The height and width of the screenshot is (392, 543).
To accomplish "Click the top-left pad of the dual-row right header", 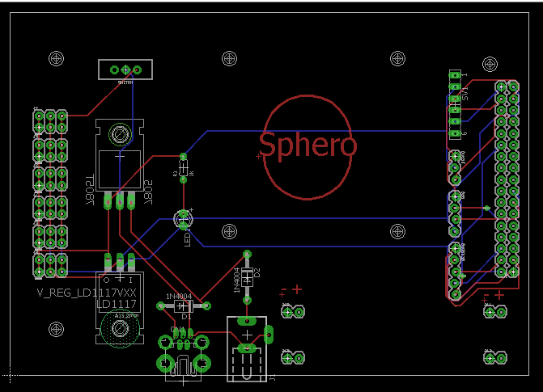I will [501, 86].
